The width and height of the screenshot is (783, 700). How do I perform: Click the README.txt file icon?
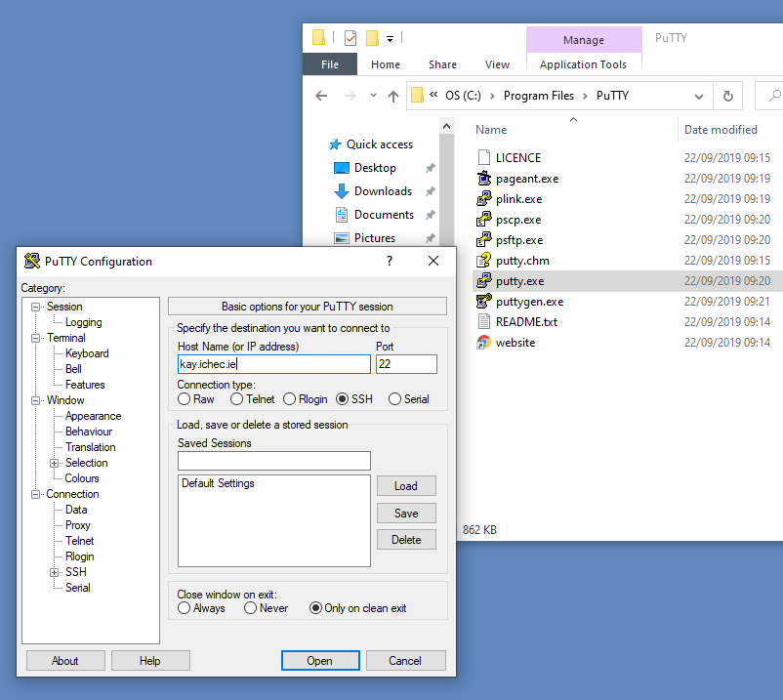click(x=483, y=321)
